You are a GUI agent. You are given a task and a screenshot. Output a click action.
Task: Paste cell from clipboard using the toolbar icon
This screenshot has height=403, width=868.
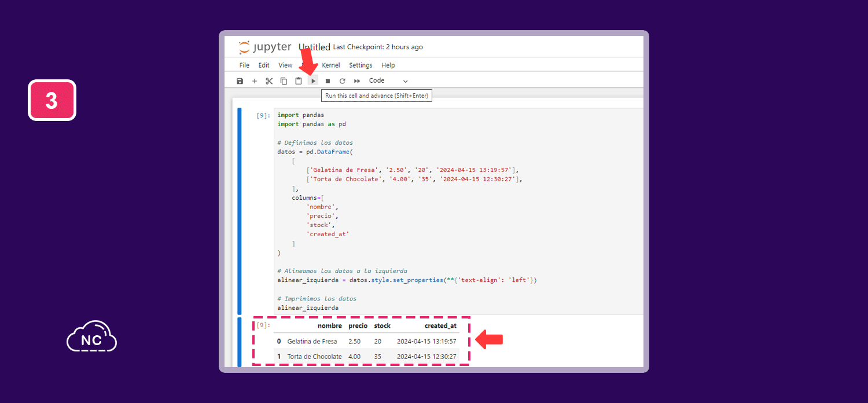coord(299,81)
